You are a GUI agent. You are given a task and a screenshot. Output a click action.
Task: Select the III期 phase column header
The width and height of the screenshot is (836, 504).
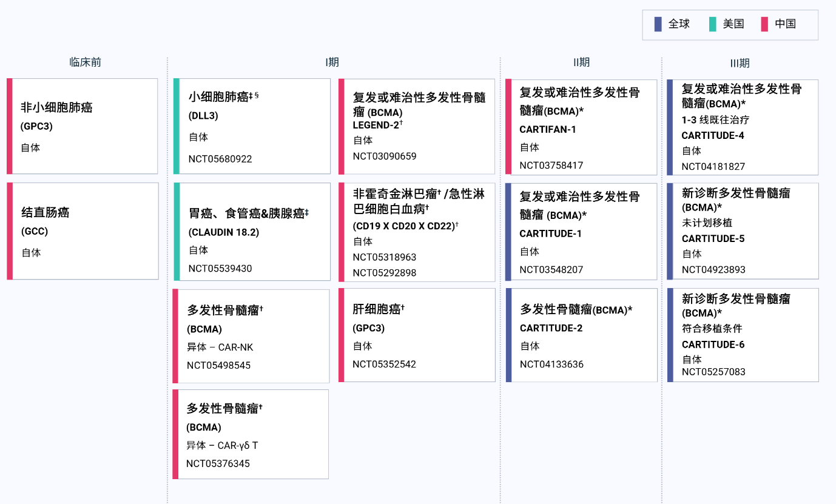[740, 63]
